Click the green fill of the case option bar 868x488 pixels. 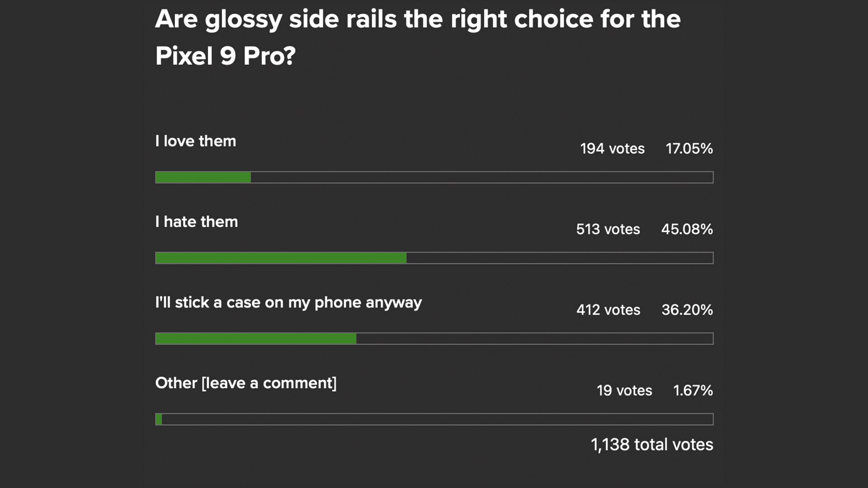click(x=255, y=338)
